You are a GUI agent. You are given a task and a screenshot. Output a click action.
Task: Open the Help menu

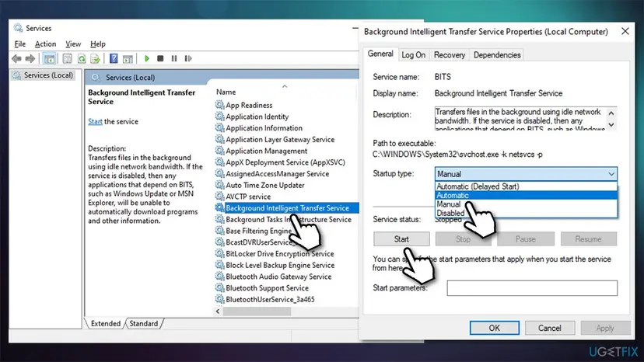(98, 44)
